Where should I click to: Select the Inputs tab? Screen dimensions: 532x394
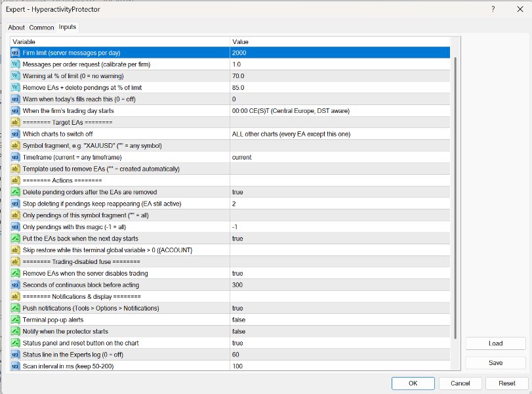pyautogui.click(x=67, y=27)
